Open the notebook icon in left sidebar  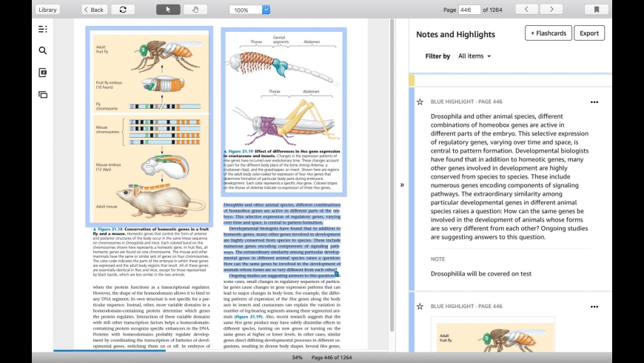pyautogui.click(x=43, y=73)
